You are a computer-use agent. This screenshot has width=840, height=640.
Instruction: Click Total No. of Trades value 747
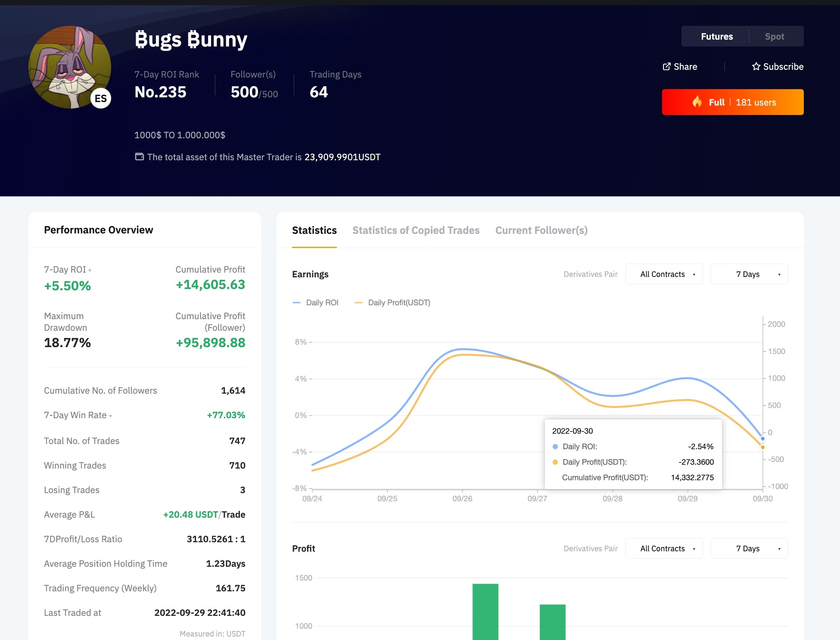(237, 441)
